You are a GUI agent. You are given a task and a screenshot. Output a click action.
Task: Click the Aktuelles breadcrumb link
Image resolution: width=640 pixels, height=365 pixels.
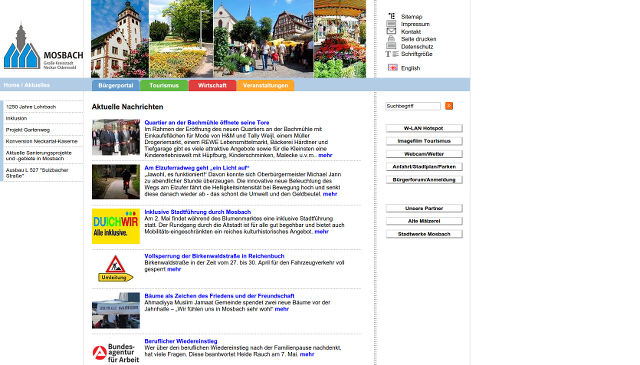click(37, 85)
